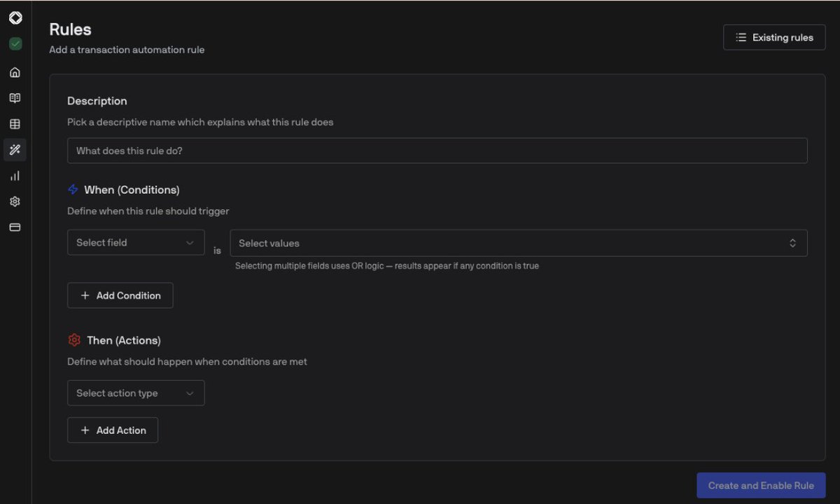Add a new condition
The height and width of the screenshot is (504, 840).
point(120,295)
